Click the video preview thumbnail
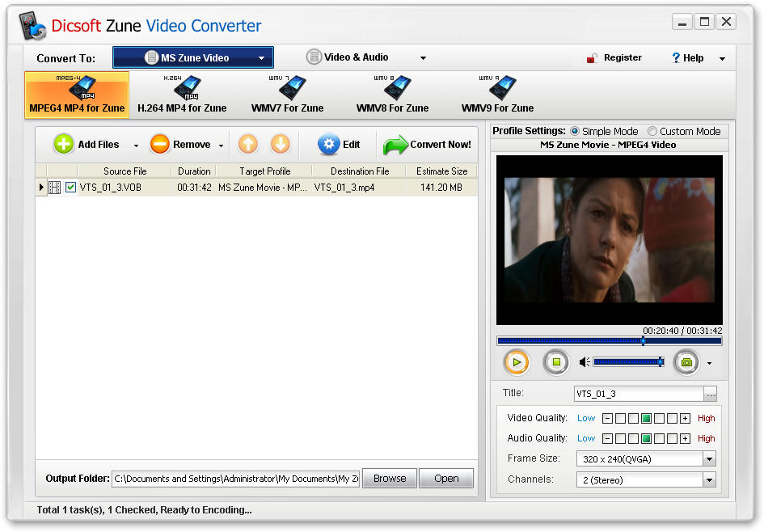This screenshot has height=532, width=764. click(609, 240)
